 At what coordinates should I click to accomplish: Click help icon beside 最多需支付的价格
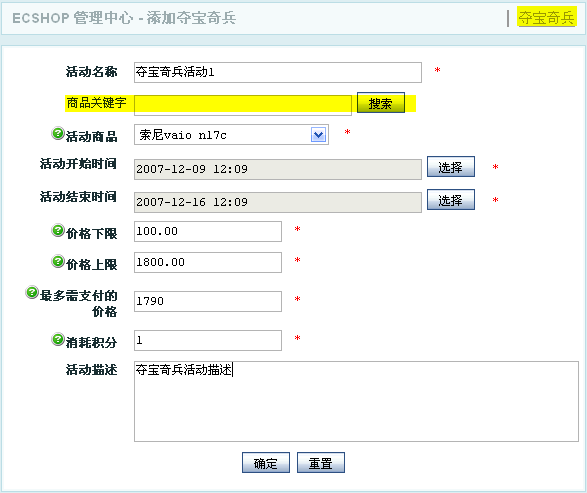point(32,292)
